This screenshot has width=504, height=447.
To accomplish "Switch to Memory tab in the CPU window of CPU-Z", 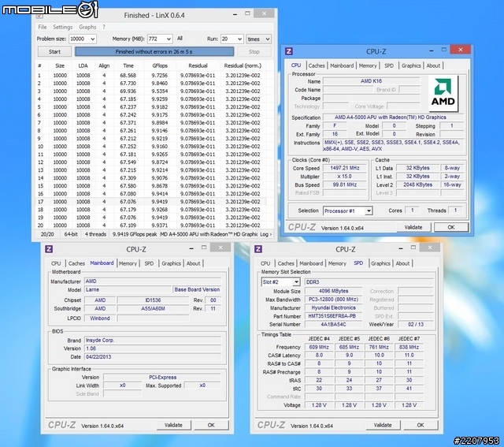I will (368, 65).
